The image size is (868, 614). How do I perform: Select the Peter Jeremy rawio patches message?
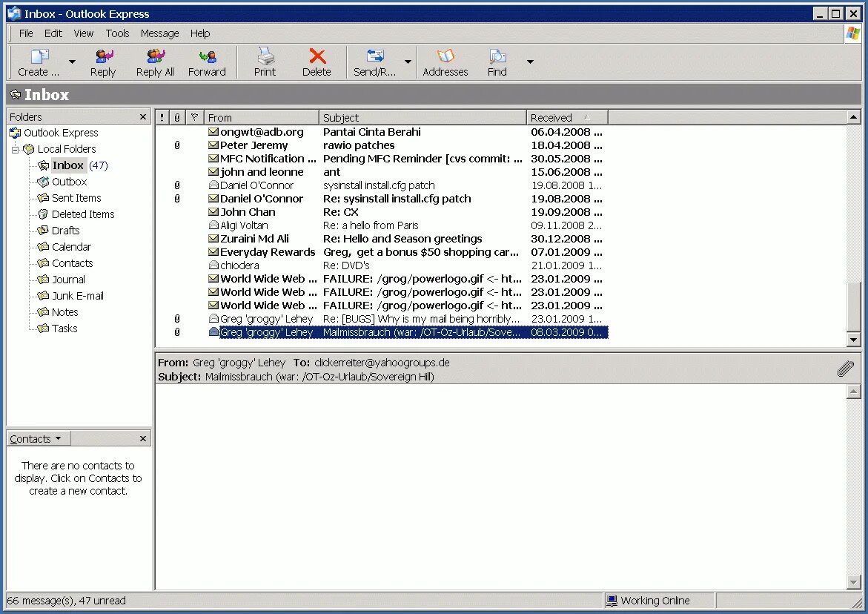click(382, 145)
